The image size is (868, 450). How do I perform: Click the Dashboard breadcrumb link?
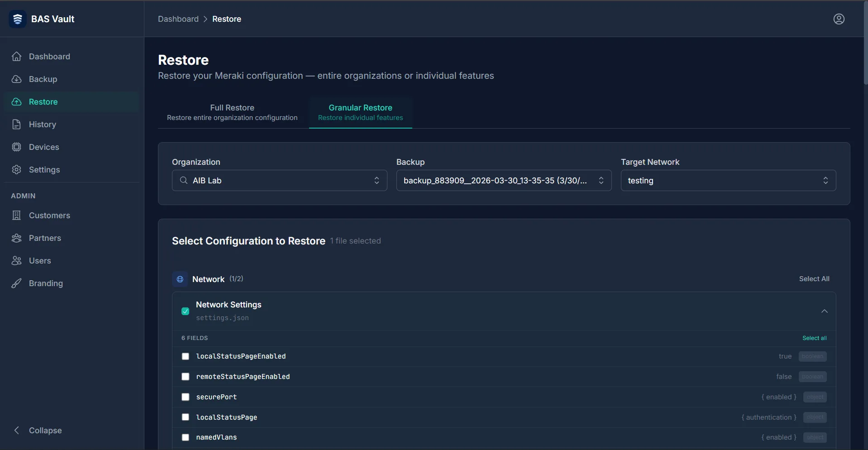coord(178,19)
